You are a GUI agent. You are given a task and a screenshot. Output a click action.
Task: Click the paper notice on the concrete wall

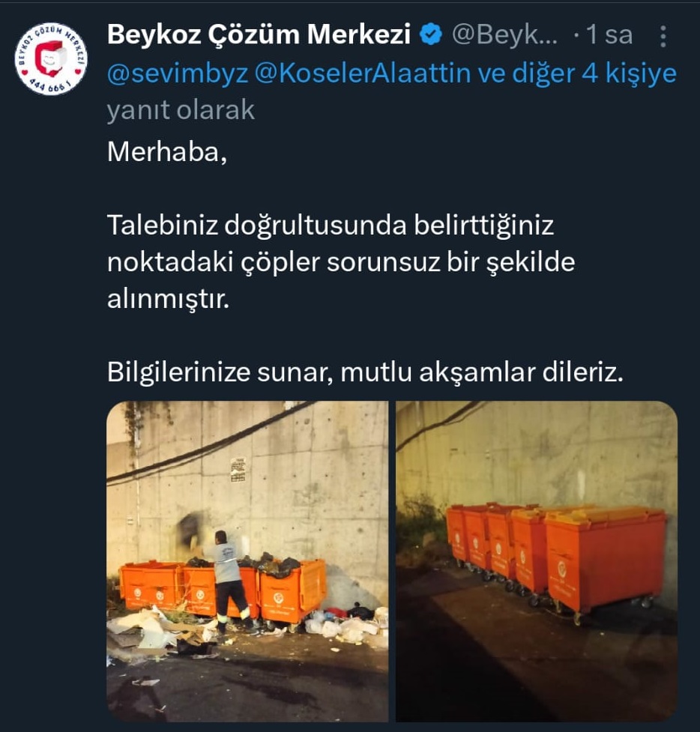click(x=238, y=469)
